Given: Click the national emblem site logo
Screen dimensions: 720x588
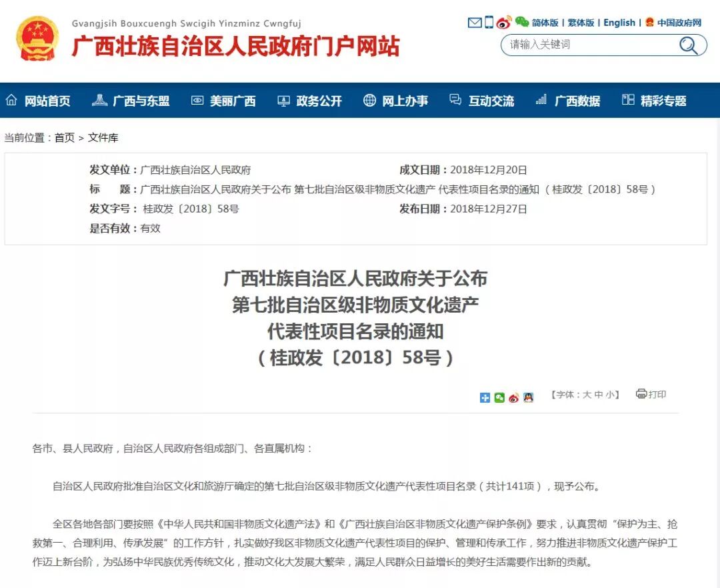Looking at the screenshot, I should coord(37,38).
